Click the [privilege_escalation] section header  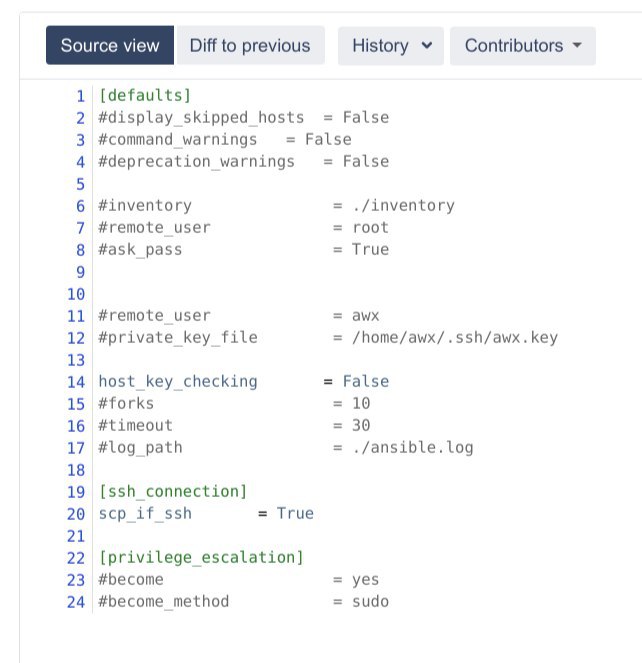point(201,557)
